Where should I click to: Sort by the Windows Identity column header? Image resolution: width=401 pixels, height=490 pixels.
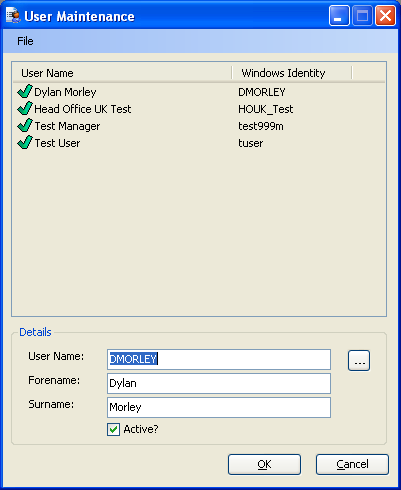292,73
